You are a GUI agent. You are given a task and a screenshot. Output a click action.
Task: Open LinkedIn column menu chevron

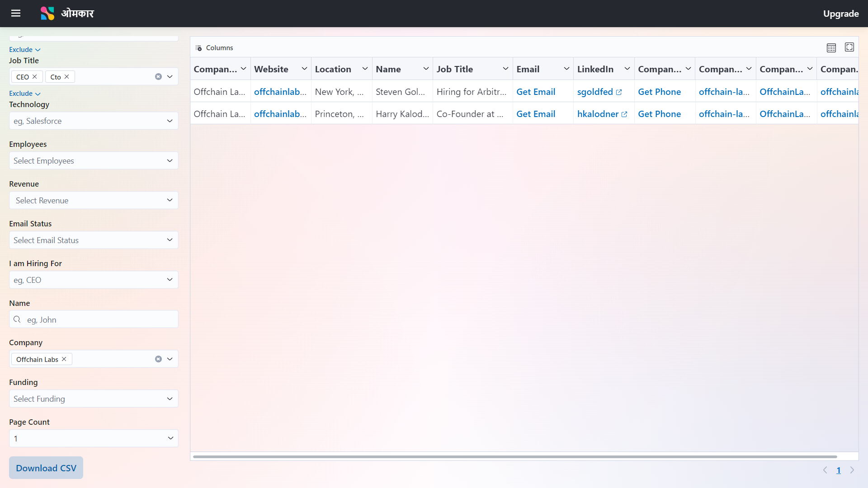pyautogui.click(x=627, y=69)
